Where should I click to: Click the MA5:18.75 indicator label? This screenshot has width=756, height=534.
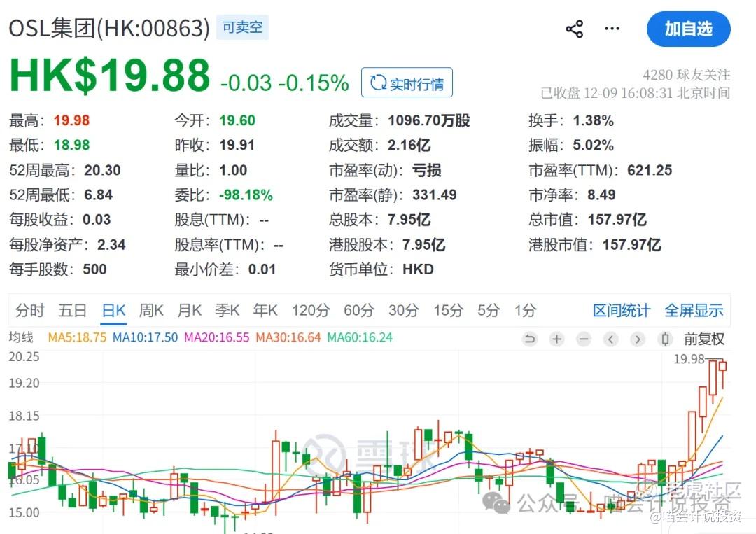coord(77,337)
